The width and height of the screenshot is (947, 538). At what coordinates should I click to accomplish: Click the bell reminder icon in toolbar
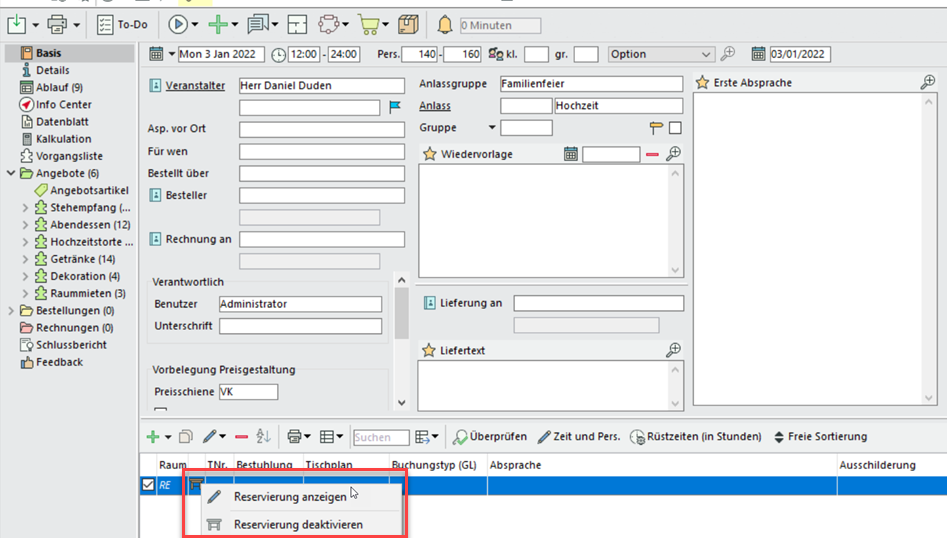[x=445, y=25]
